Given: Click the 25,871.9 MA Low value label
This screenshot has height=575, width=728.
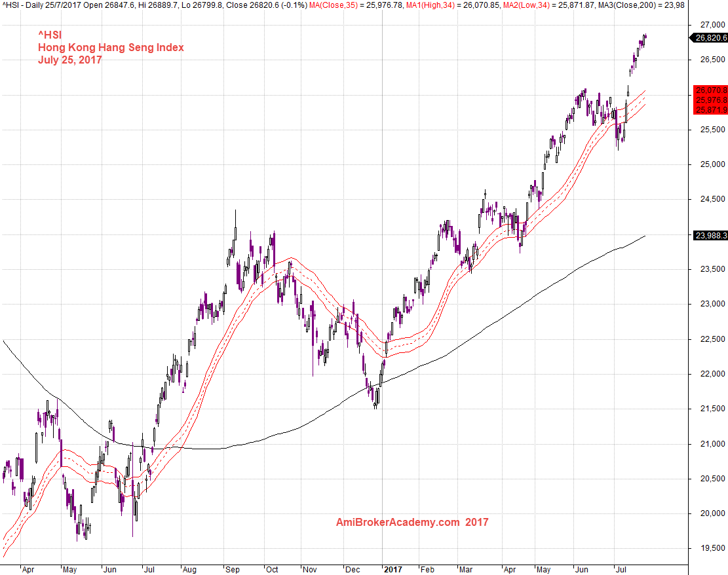Looking at the screenshot, I should tap(711, 109).
